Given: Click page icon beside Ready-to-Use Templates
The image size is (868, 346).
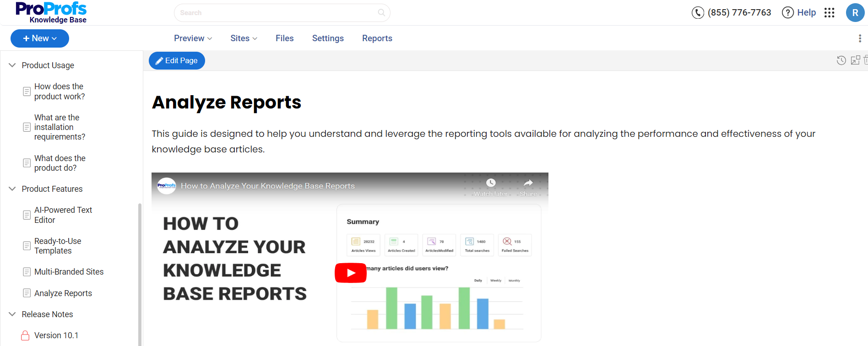Looking at the screenshot, I should [27, 246].
